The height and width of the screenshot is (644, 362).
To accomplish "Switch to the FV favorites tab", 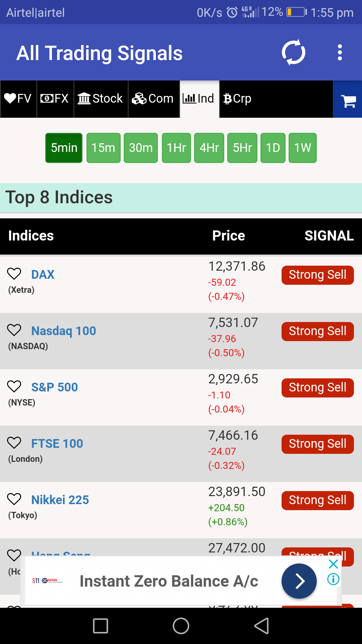I will tap(18, 99).
